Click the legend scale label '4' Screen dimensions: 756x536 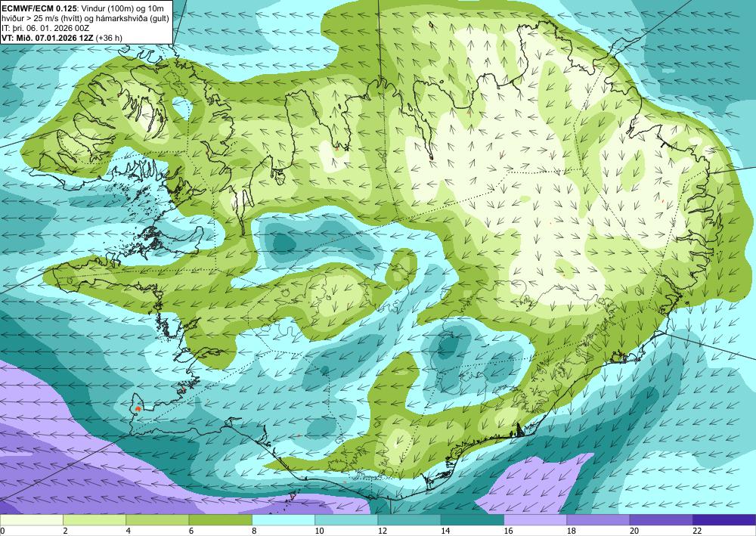point(129,531)
